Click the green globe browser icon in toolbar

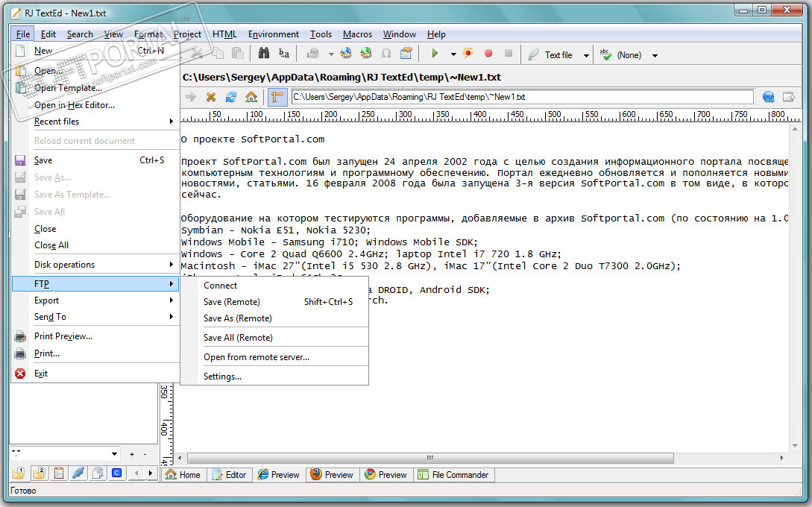[365, 54]
